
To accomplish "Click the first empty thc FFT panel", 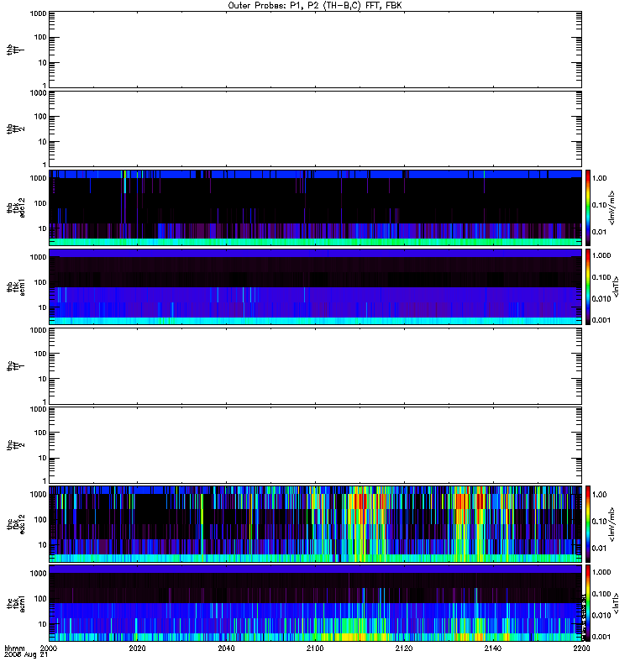I will [x=315, y=365].
